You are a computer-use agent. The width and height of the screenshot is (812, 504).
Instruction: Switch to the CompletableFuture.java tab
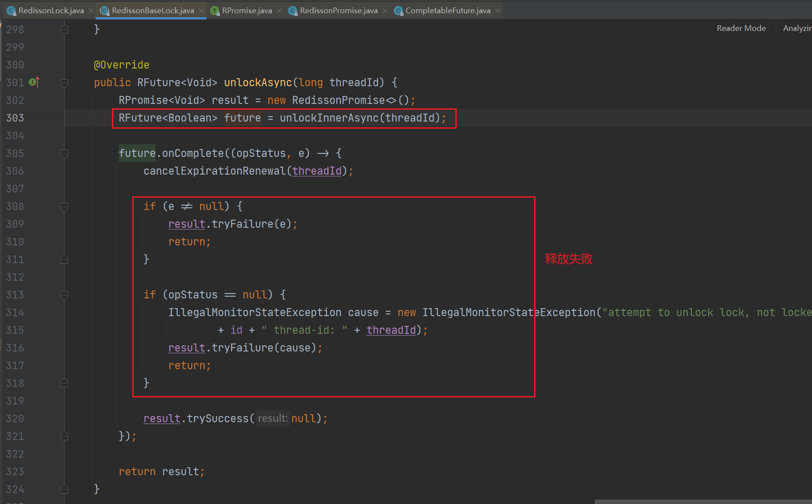[x=447, y=11]
